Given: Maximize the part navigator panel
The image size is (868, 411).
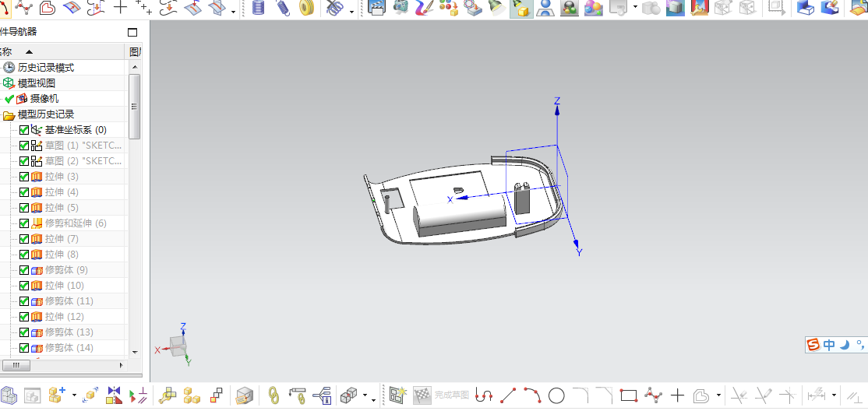Looking at the screenshot, I should coord(132,32).
